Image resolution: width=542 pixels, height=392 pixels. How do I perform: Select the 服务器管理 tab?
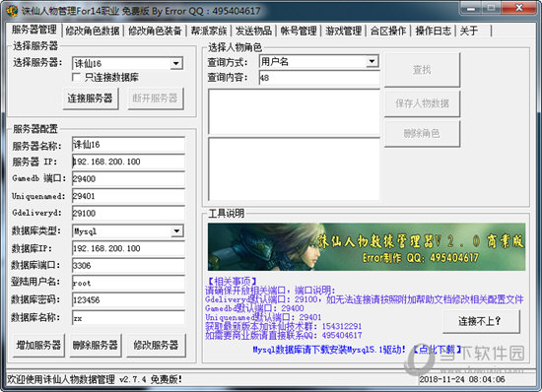[x=34, y=30]
